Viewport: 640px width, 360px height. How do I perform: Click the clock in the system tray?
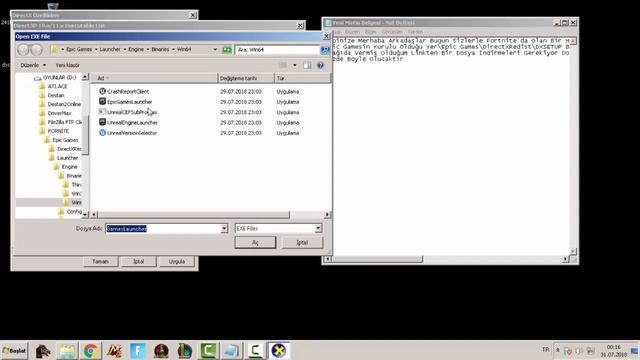point(613,351)
